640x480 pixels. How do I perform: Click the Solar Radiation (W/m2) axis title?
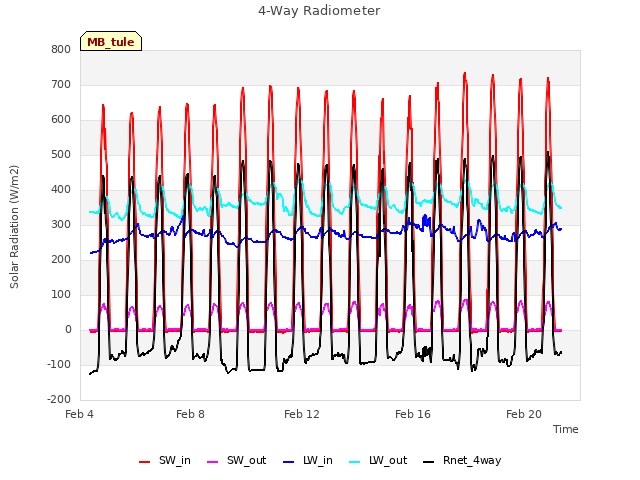coord(14,227)
